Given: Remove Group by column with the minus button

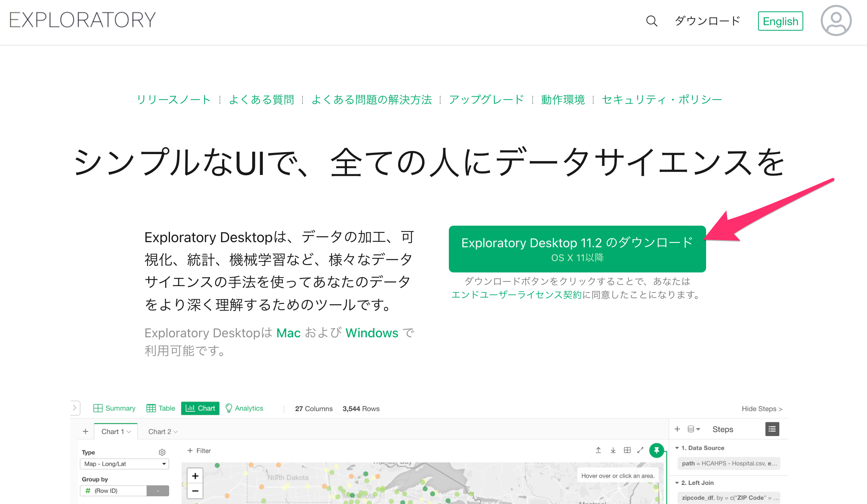Looking at the screenshot, I should tap(158, 491).
